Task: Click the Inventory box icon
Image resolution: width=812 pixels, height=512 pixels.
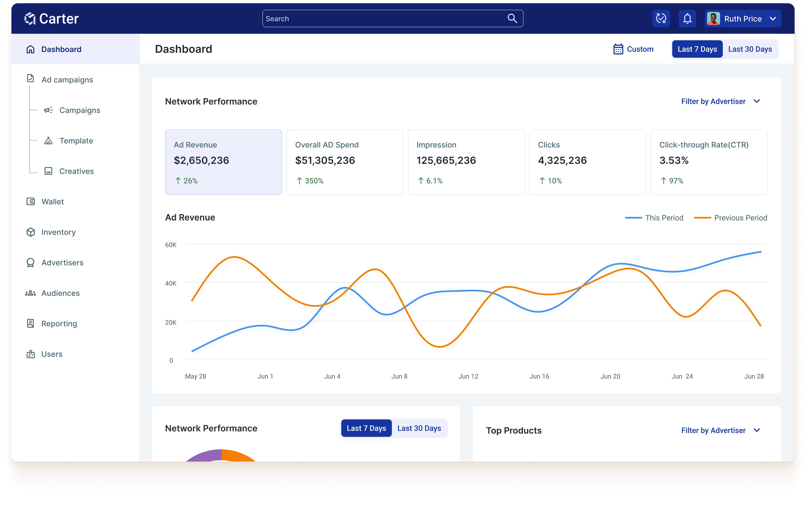Action: click(x=31, y=232)
